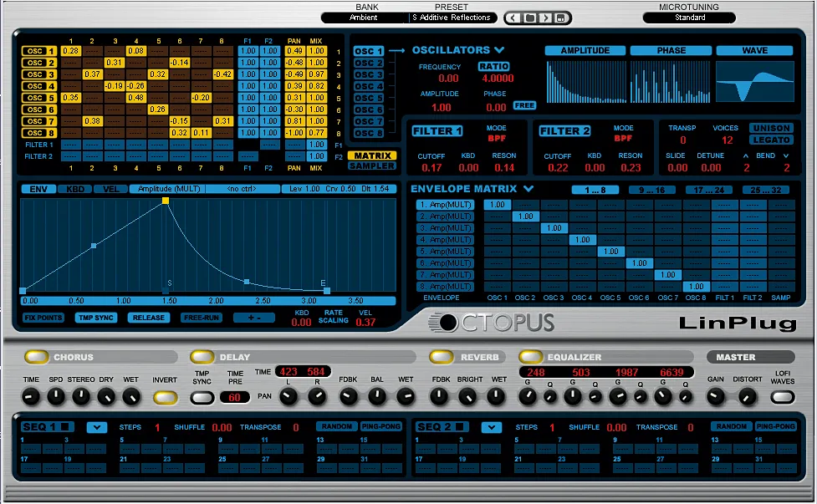Open the MICROTUNING Standard selector
Image resolution: width=817 pixels, height=504 pixels.
coord(689,18)
